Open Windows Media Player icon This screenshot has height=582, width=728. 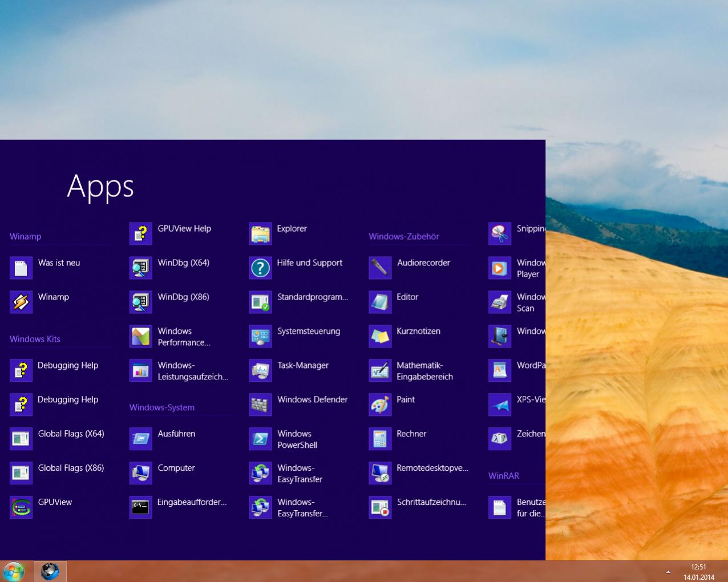[500, 268]
